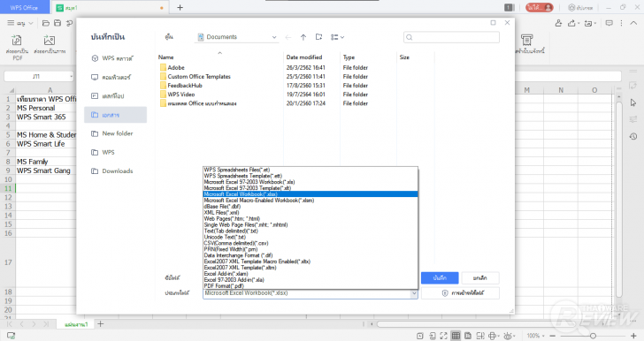Select the Desktop location in save sidebar
Image resolution: width=644 pixels, height=341 pixels.
108,96
